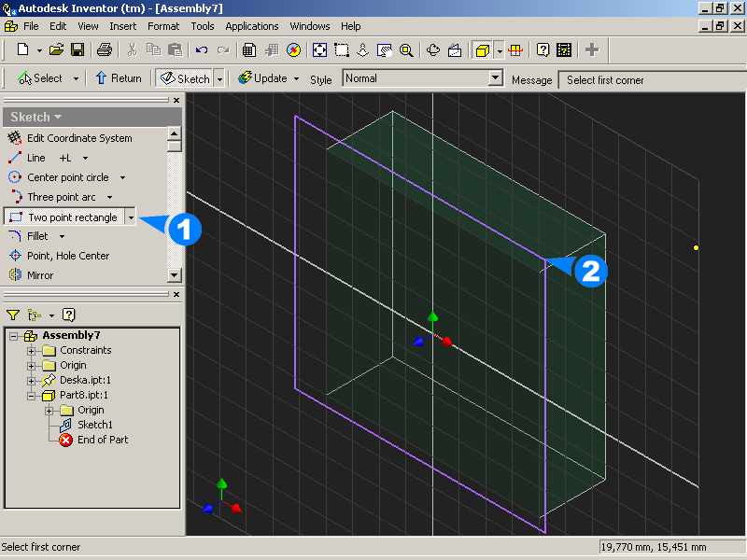Open file with the folder icon

click(56, 49)
